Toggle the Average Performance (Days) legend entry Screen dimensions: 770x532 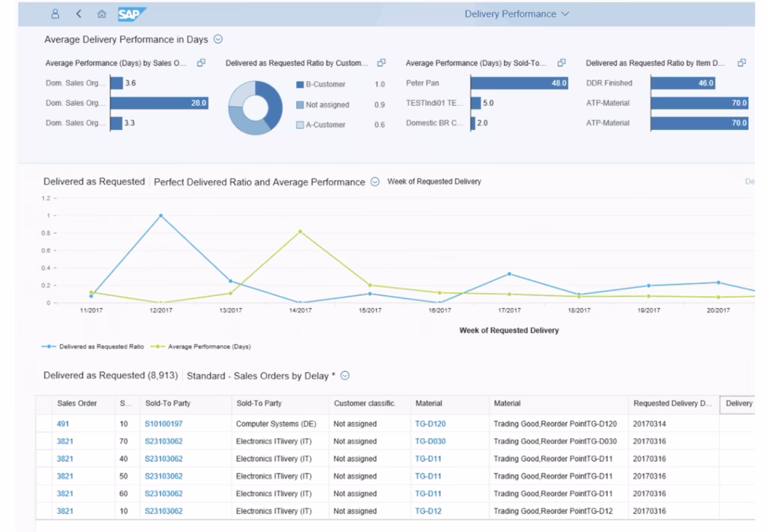[x=205, y=346]
